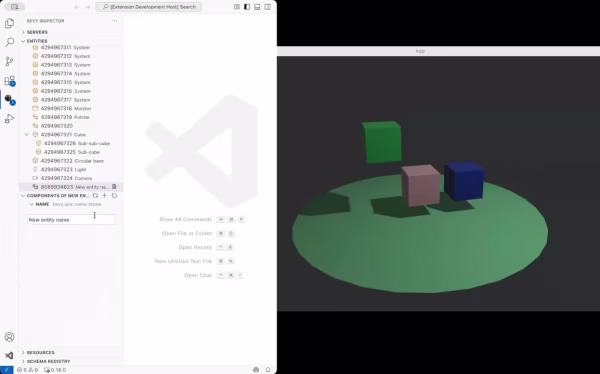The width and height of the screenshot is (600, 374).
Task: Refresh the components list with the refresh icon
Action: point(114,196)
